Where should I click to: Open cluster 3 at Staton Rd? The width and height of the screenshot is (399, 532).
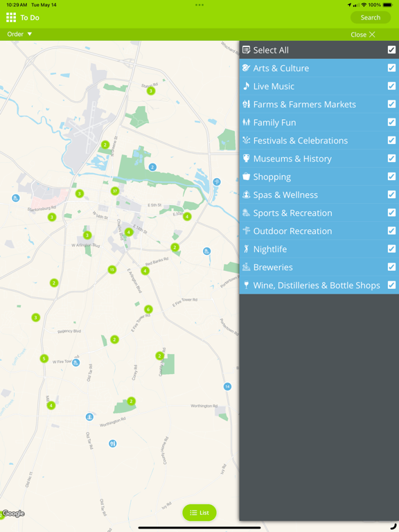pyautogui.click(x=151, y=91)
